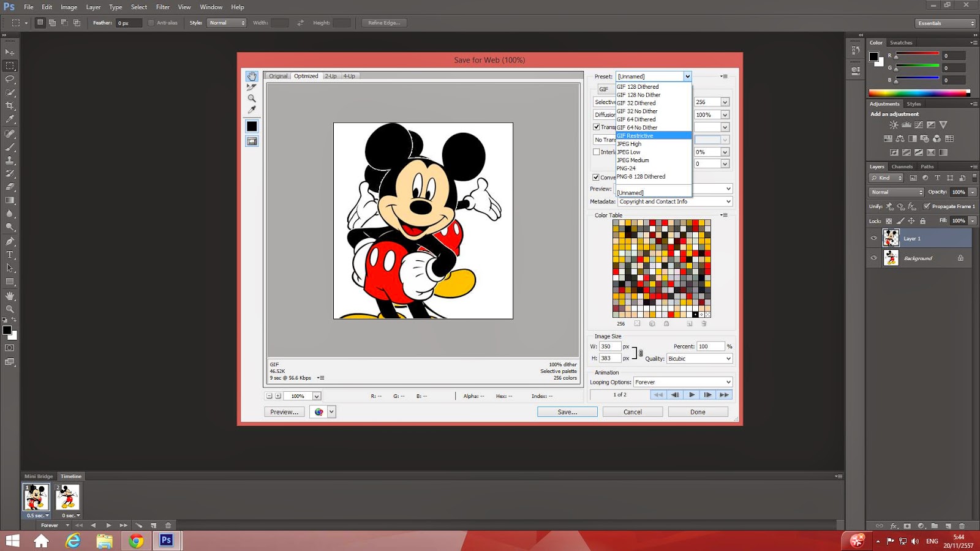Click the Windows Start button
The image size is (980, 551).
coord(12,541)
